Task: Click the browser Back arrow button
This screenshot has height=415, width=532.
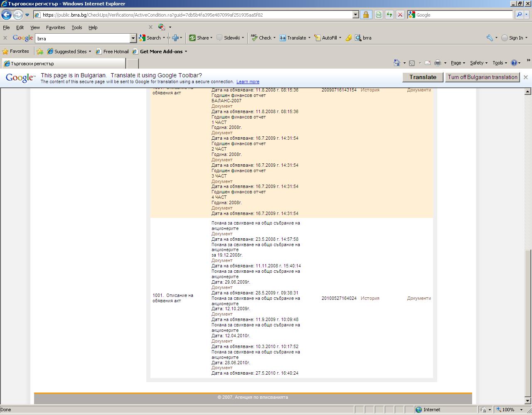Action: point(6,15)
